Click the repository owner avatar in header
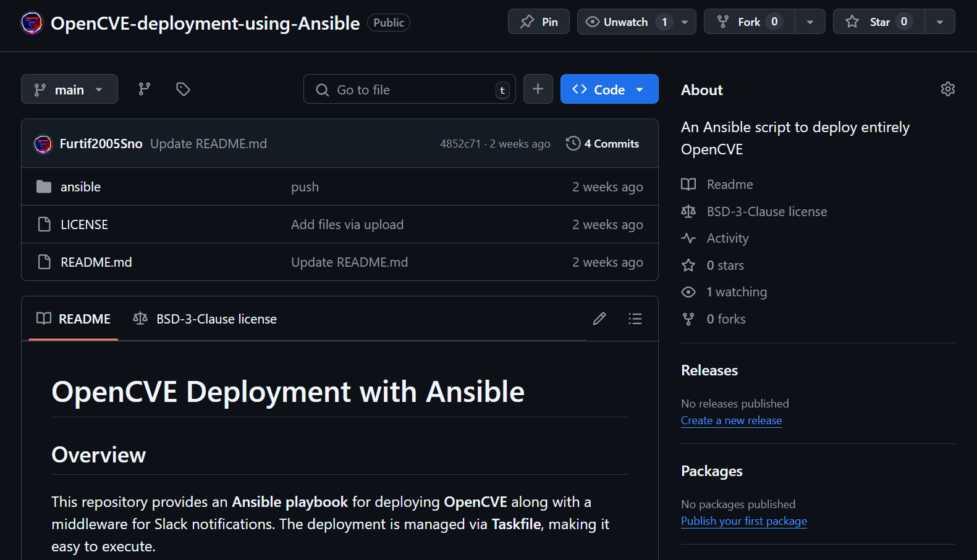The height and width of the screenshot is (560, 977). [32, 23]
